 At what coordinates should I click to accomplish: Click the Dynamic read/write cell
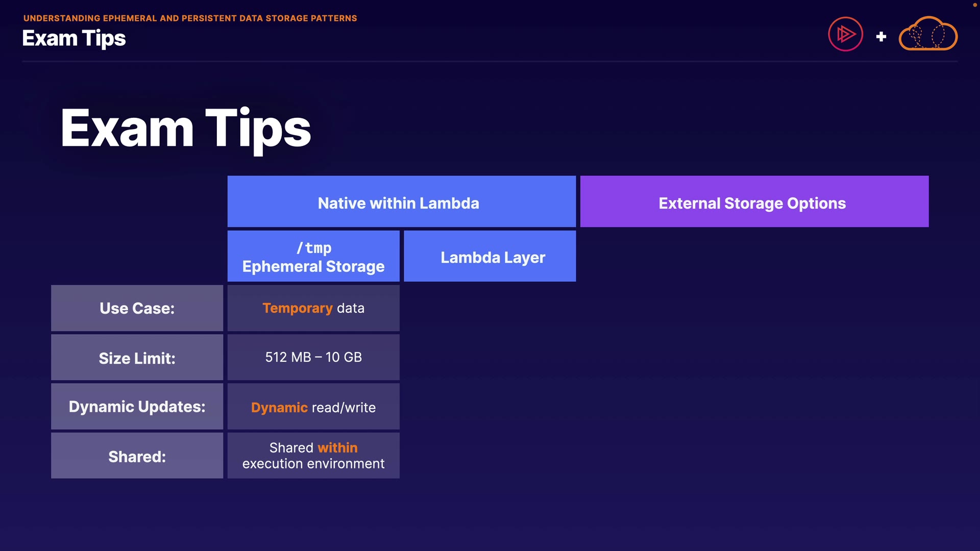tap(313, 407)
